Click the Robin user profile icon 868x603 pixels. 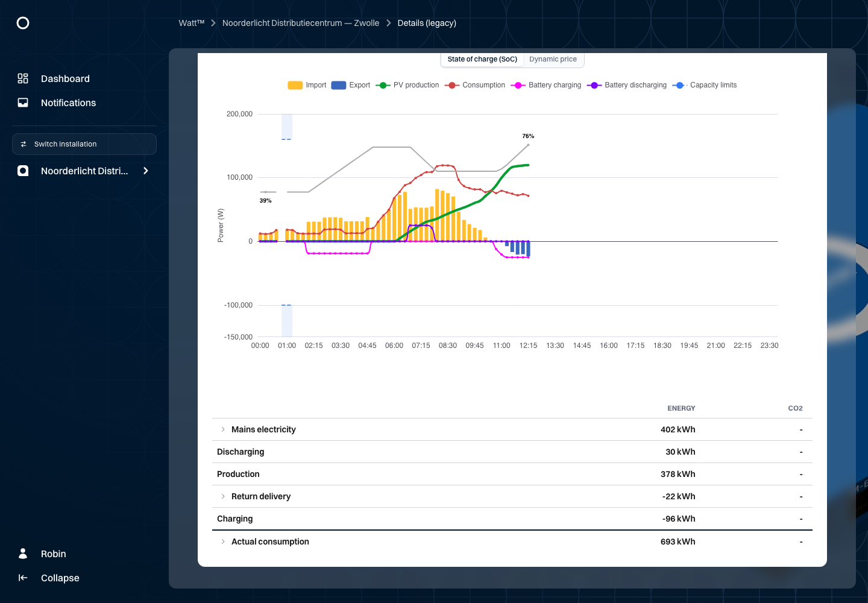[23, 554]
